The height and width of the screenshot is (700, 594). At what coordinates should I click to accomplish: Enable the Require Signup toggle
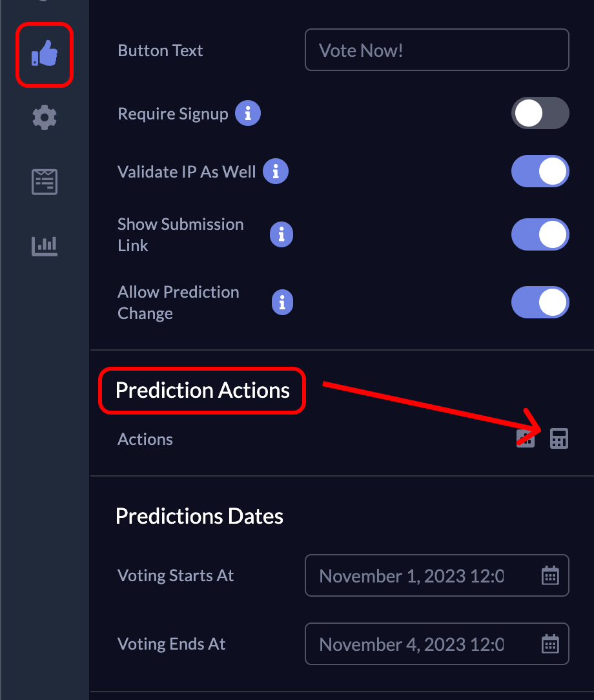tap(540, 114)
